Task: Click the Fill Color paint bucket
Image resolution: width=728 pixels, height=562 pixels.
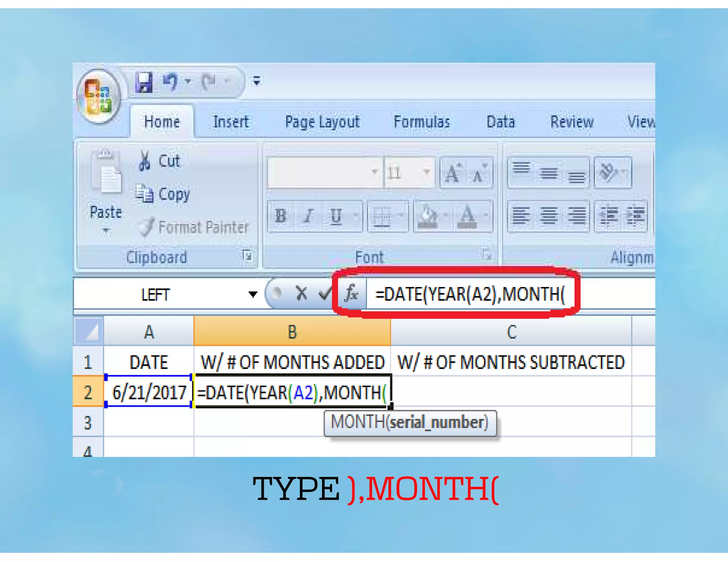Action: click(x=428, y=216)
